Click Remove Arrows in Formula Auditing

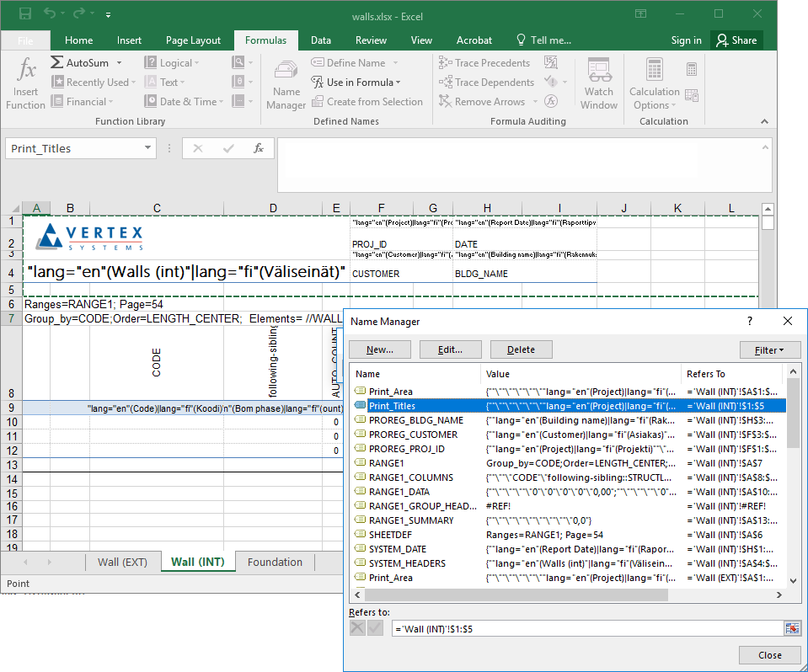tap(482, 102)
